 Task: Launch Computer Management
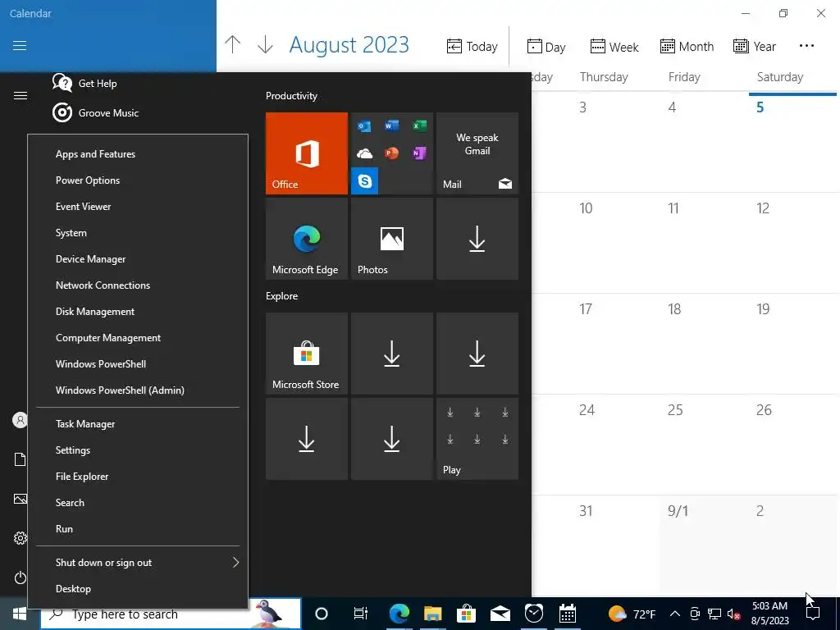point(138,338)
